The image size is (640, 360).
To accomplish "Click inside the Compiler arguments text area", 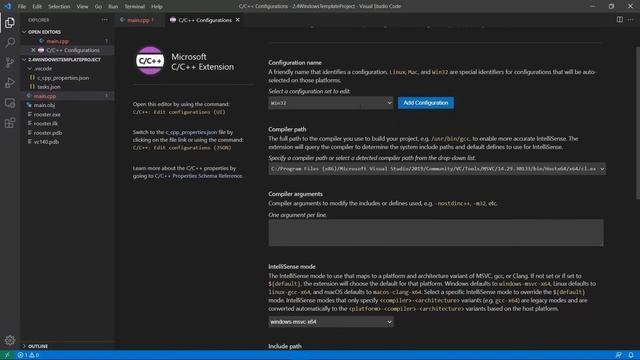I will (436, 233).
